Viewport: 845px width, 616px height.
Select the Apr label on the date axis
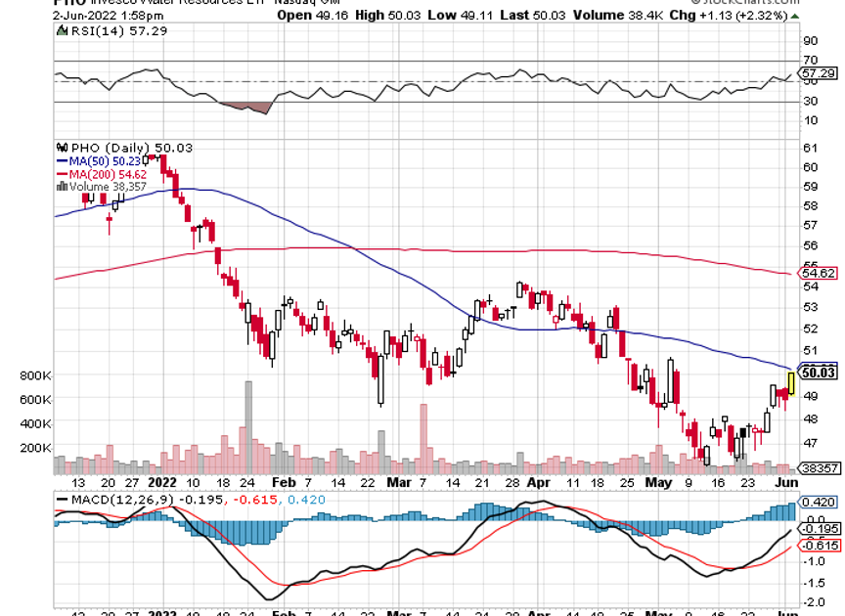point(538,483)
